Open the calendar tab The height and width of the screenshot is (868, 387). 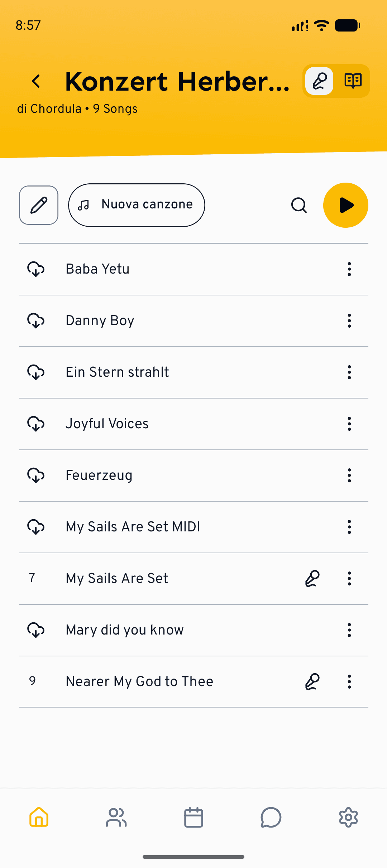pyautogui.click(x=193, y=817)
